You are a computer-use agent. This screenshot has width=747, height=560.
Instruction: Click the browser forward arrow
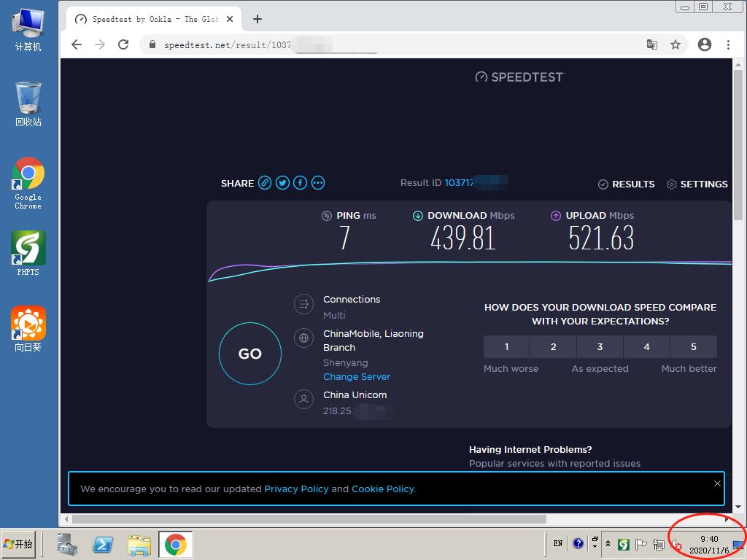point(100,44)
